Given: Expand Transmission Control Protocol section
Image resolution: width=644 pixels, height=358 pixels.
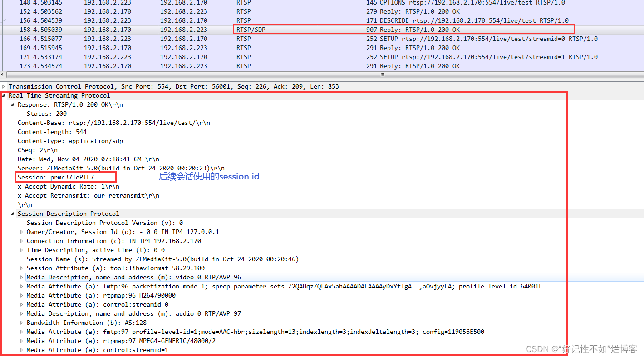Looking at the screenshot, I should [4, 86].
